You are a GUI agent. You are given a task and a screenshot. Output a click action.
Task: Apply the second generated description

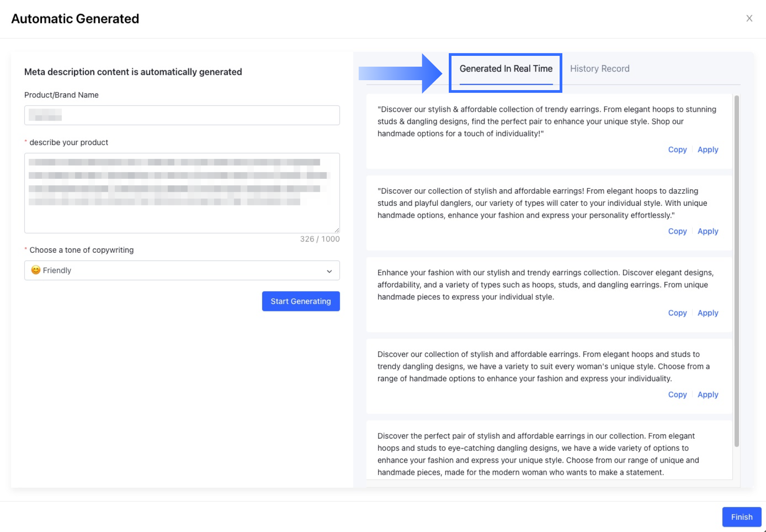[x=708, y=231]
